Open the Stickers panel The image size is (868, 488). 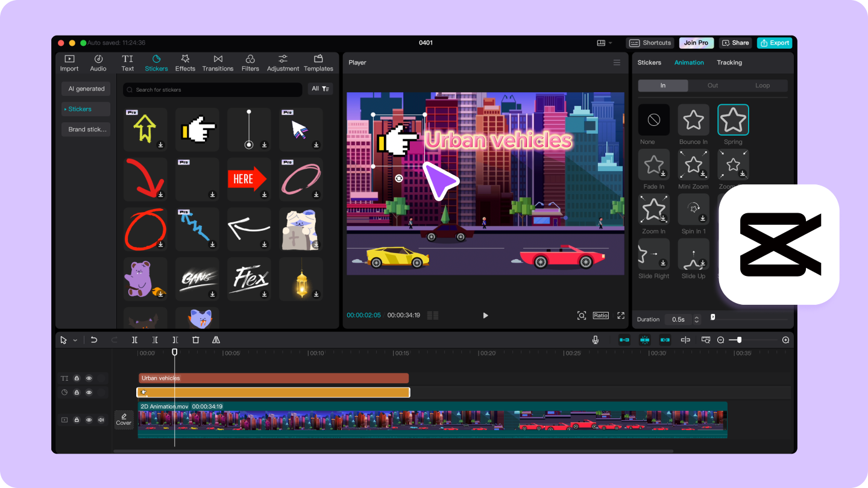(156, 63)
